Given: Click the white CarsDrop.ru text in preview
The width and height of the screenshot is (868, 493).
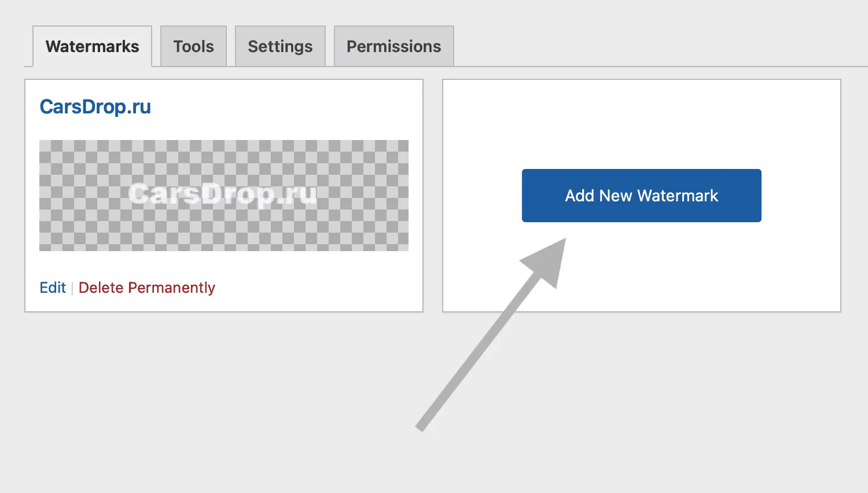Looking at the screenshot, I should (223, 194).
